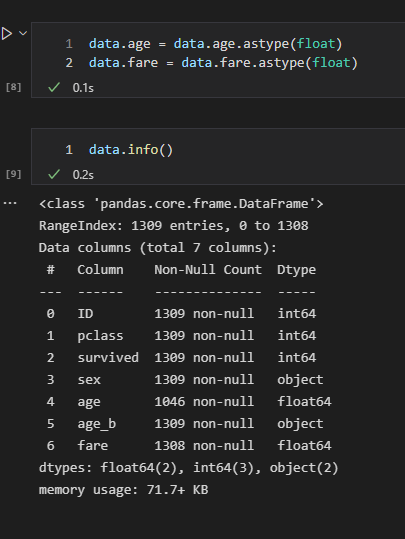Open run options dropdown beside play icon
Viewport: 405px width, 539px height.
click(23, 33)
